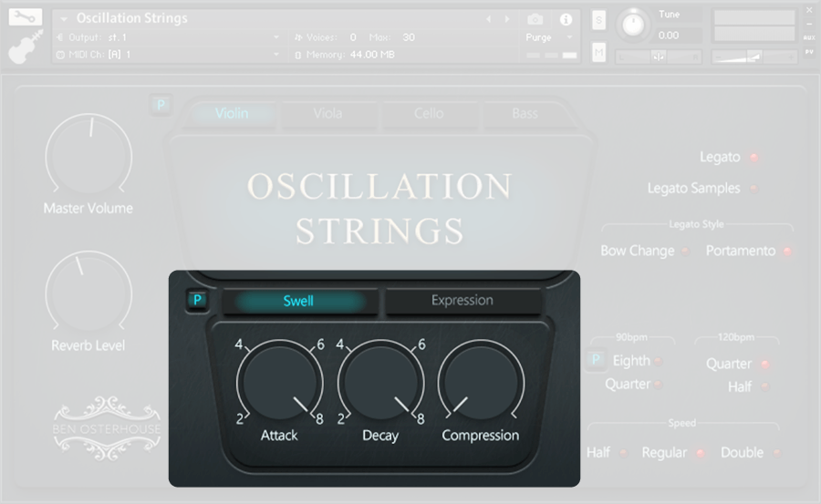Set Speed to Half

pyautogui.click(x=623, y=453)
